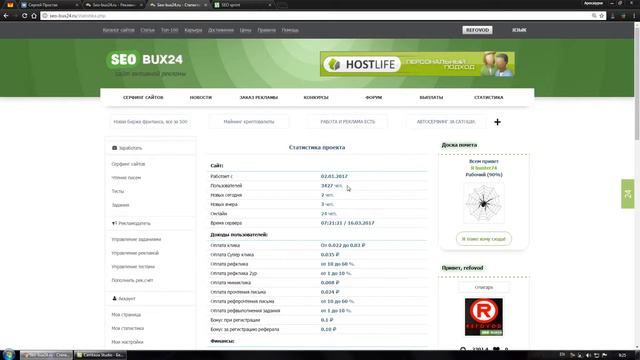The image size is (640, 360).
Task: Open the Windows Start button
Action: tap(9, 355)
